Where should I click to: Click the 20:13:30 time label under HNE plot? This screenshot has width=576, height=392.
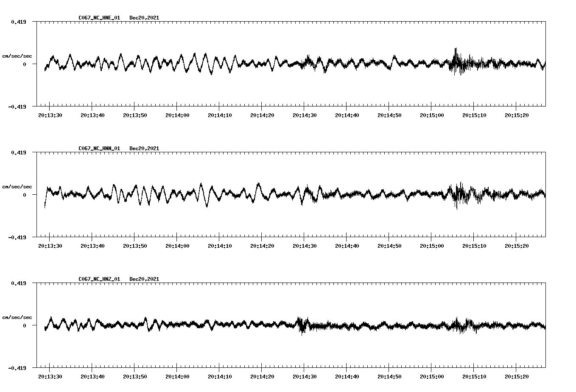(x=50, y=115)
